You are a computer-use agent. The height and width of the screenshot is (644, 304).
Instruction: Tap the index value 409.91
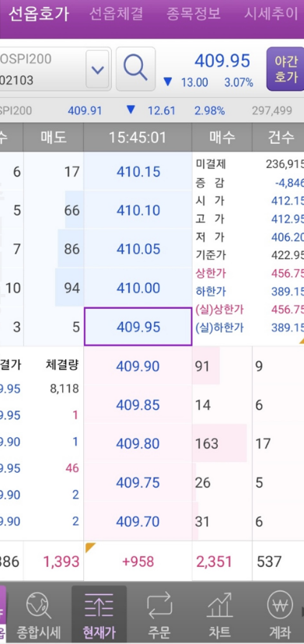tap(85, 110)
